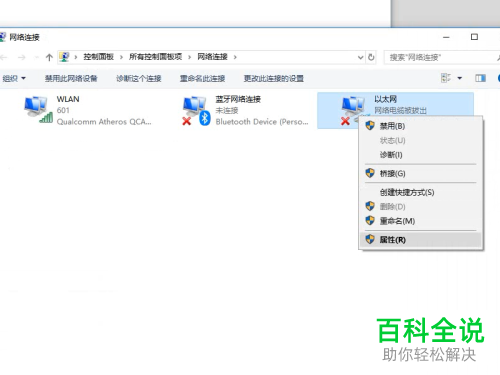The image size is (500, 375).
Task: Click 重命名此连接 toolbar button
Action: coord(202,78)
